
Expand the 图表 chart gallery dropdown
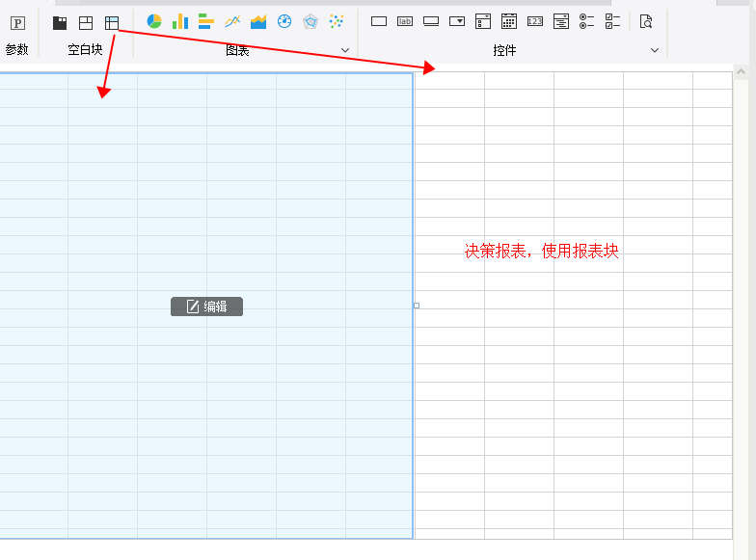[345, 50]
